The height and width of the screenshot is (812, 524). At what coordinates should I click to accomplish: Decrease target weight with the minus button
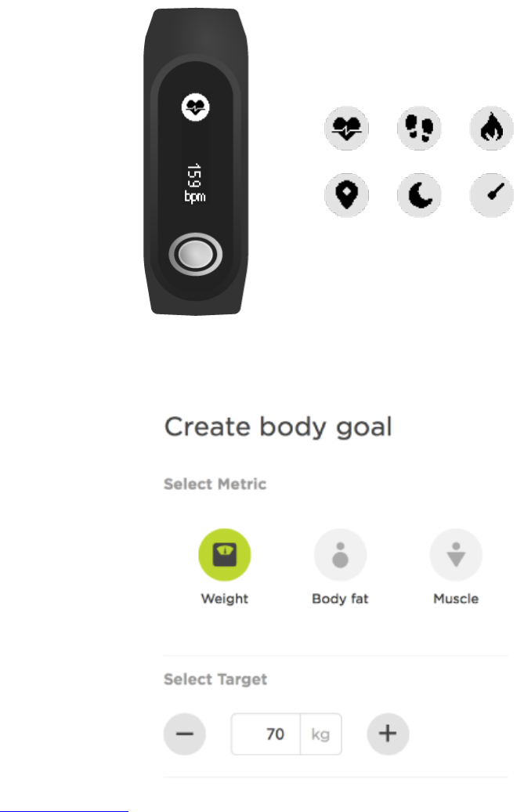(x=185, y=734)
